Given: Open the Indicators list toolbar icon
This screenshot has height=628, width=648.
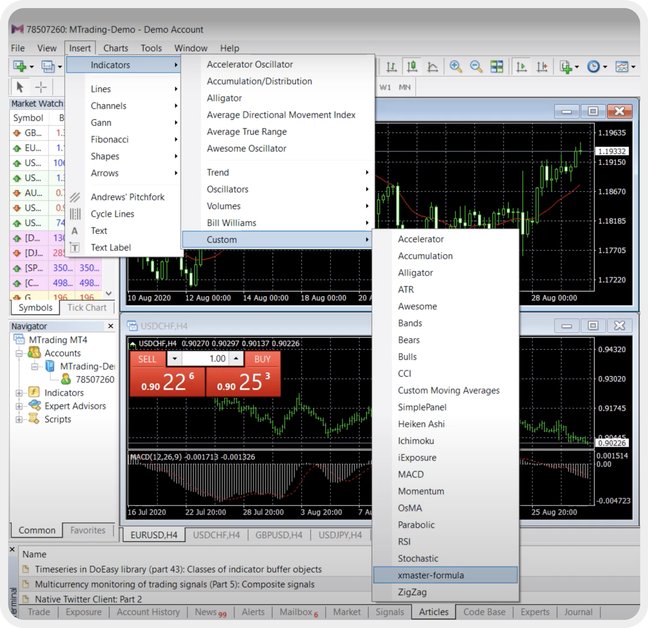Looking at the screenshot, I should pos(566,67).
